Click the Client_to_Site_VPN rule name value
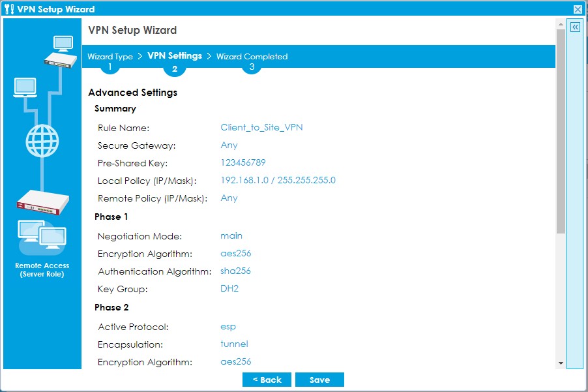 click(x=261, y=128)
